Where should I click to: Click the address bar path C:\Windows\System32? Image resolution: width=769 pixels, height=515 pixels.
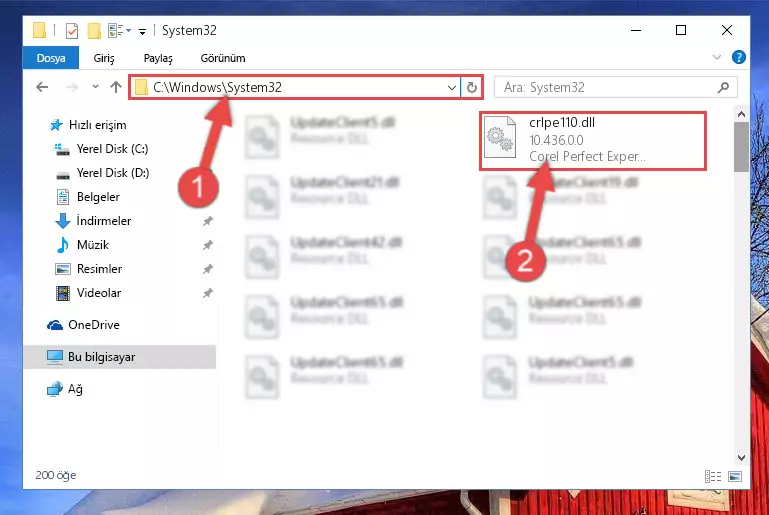[217, 87]
